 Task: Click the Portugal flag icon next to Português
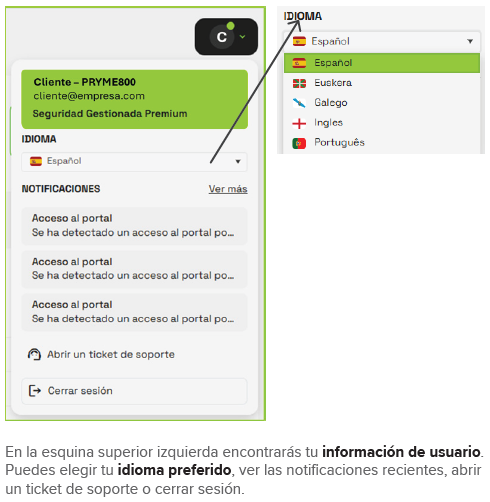pos(299,143)
